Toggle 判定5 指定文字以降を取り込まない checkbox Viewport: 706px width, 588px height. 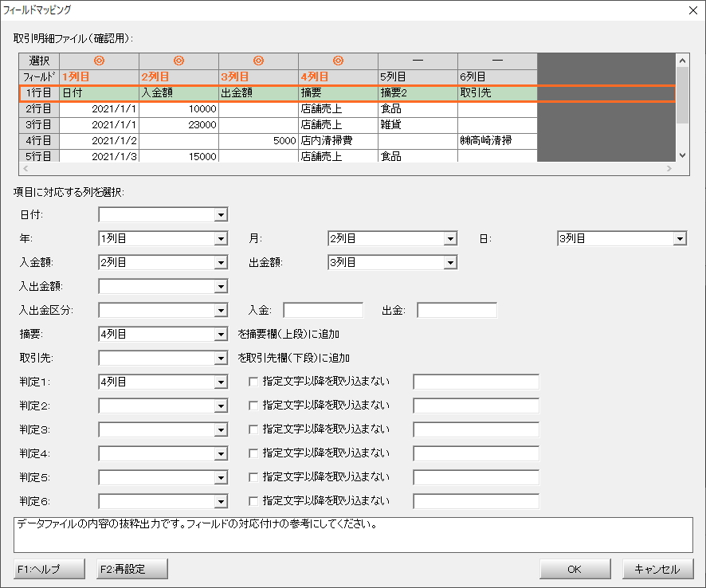(x=253, y=477)
